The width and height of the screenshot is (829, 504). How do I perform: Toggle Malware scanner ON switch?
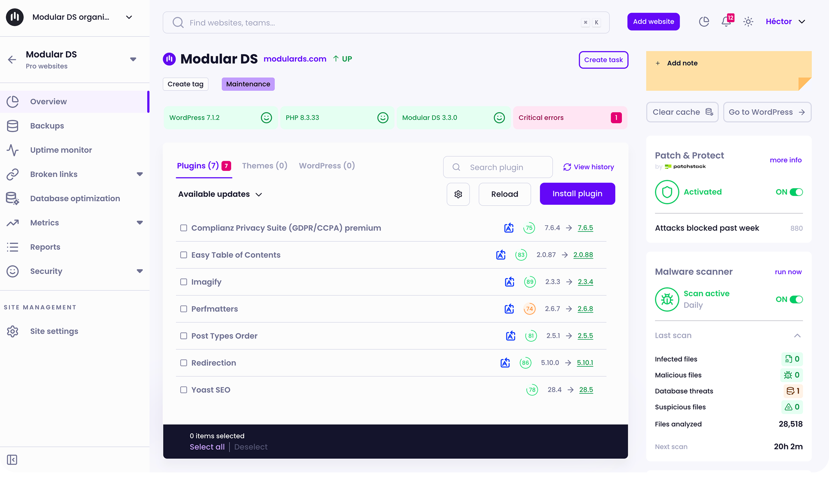pyautogui.click(x=796, y=300)
